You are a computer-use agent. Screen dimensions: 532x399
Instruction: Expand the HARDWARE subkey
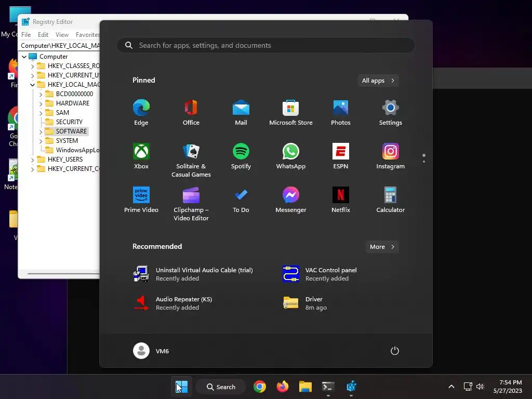pyautogui.click(x=41, y=103)
